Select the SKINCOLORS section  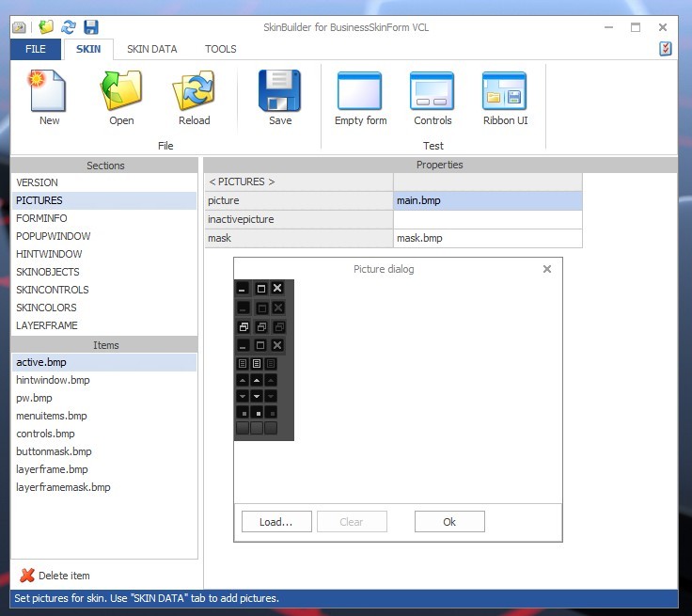(46, 308)
